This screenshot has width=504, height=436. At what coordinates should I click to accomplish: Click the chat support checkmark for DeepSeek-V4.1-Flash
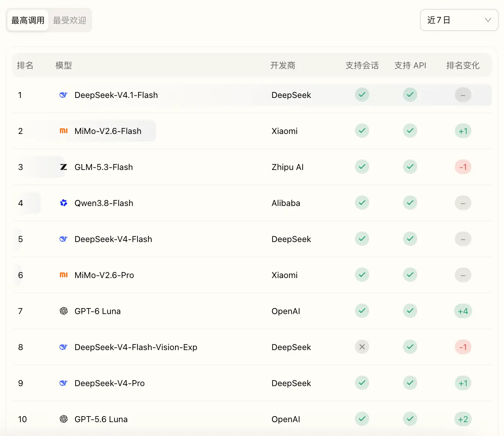tap(362, 95)
